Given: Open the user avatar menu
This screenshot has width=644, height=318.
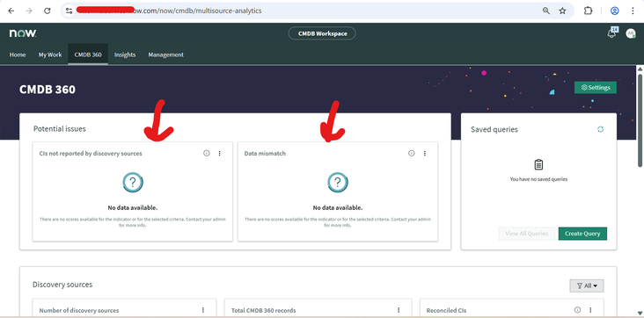Looking at the screenshot, I should click(631, 33).
